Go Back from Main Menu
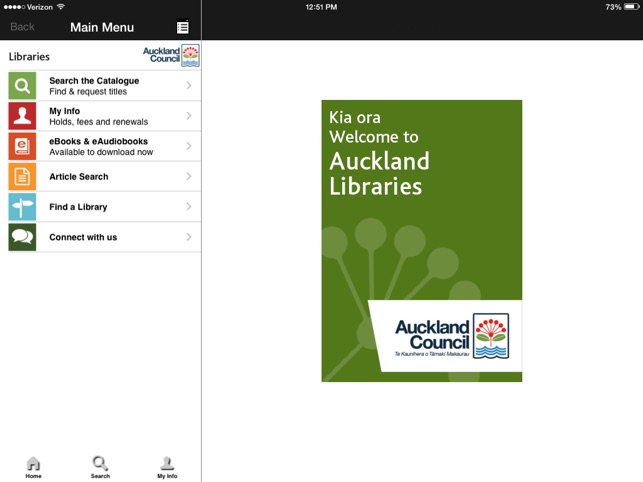The width and height of the screenshot is (643, 482). coord(22,27)
